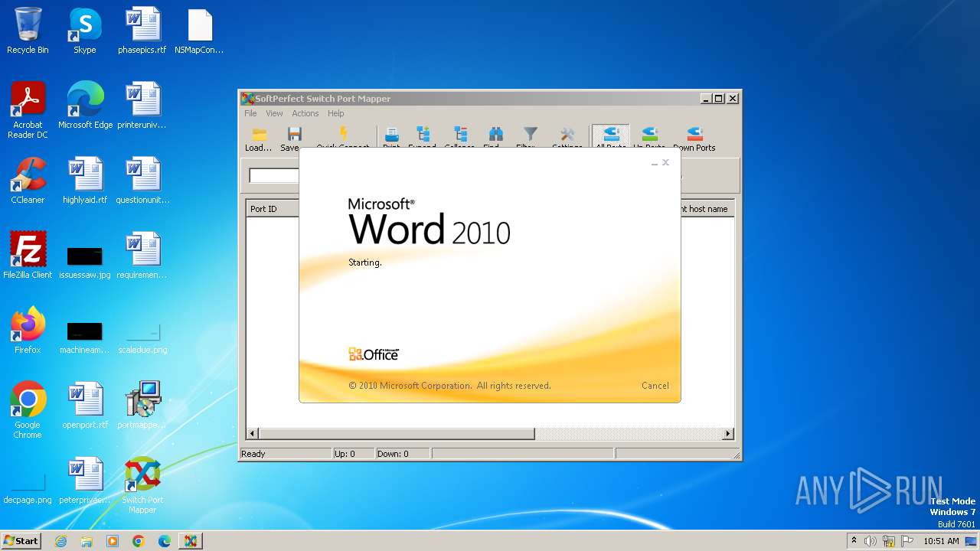Select the issuessaw.jpg image thumbnail

click(85, 260)
